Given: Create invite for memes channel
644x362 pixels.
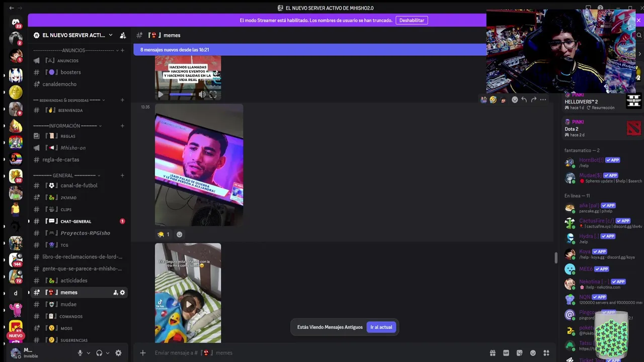Looking at the screenshot, I should [x=115, y=293].
